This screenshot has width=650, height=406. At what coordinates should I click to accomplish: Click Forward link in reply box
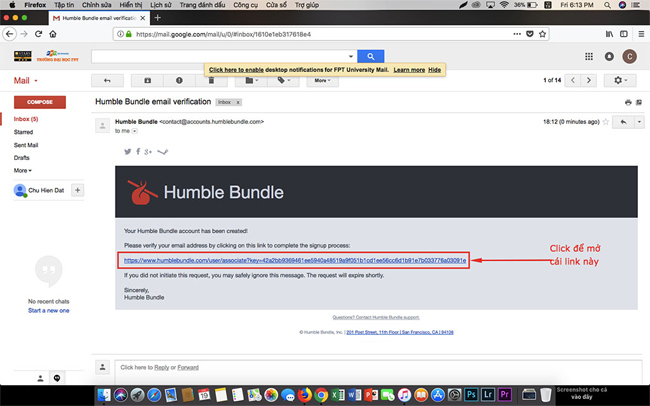point(188,367)
